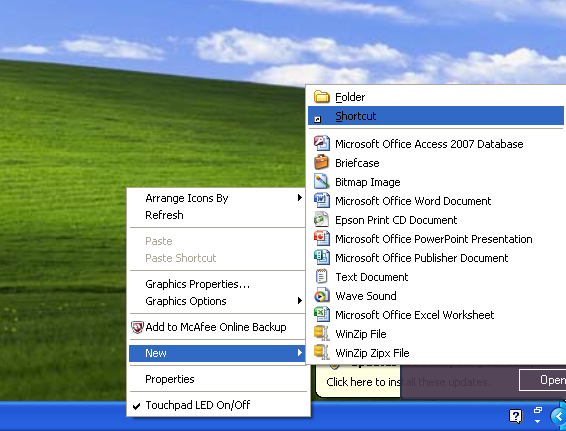Click the Excel Worksheet icon
This screenshot has width=566, height=431.
[321, 314]
